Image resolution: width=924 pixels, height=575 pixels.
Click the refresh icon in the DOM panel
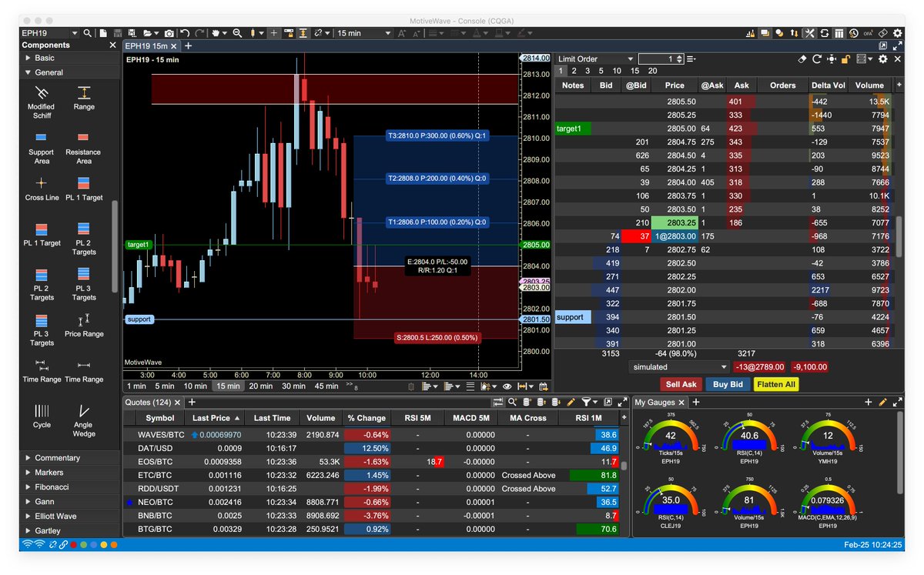[816, 59]
